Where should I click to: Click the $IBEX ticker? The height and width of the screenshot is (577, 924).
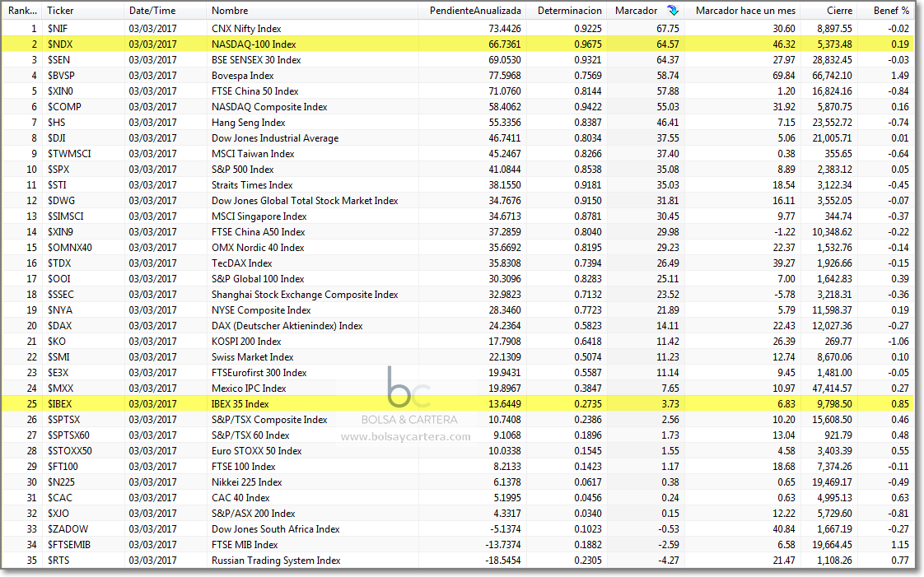tap(59, 404)
